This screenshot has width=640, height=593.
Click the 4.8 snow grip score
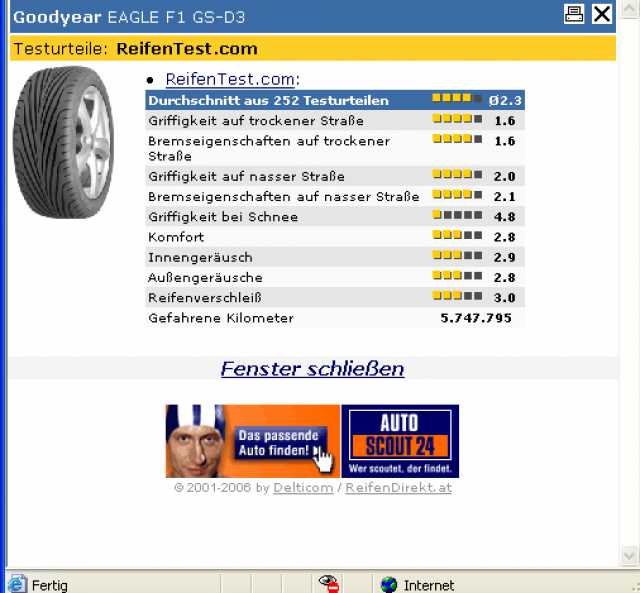(x=504, y=217)
